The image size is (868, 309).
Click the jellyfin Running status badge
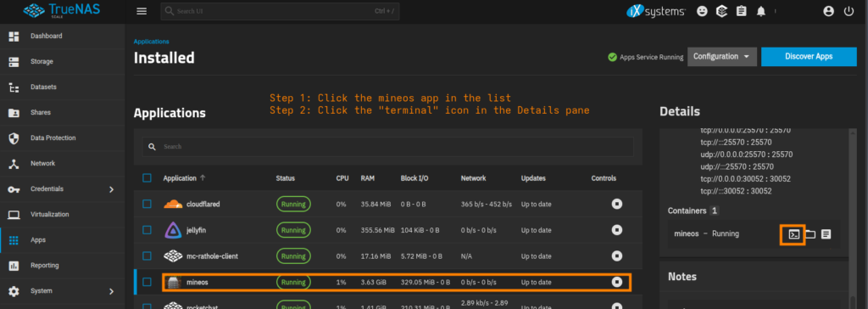(293, 230)
